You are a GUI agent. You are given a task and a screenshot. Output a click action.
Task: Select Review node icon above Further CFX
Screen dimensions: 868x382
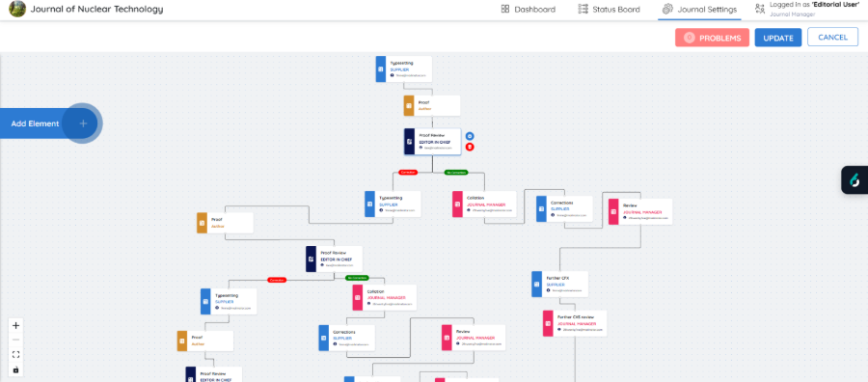tap(613, 211)
